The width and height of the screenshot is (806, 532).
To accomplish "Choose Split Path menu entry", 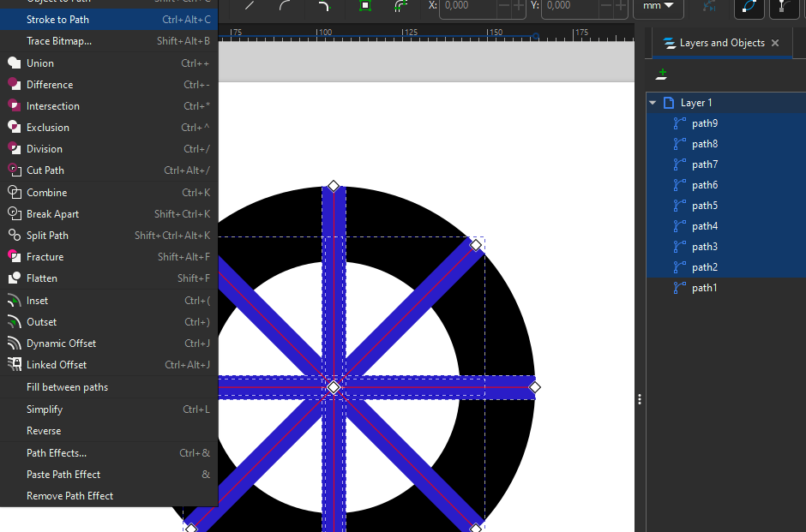I will coord(109,236).
